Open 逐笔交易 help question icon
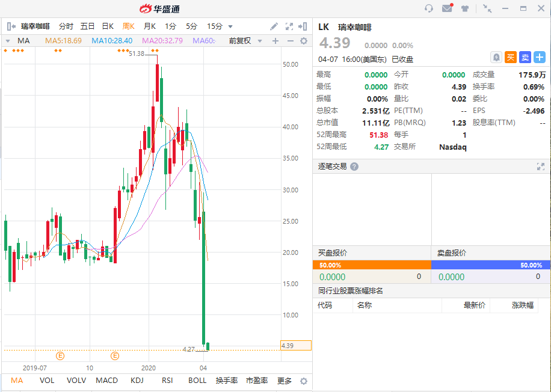 [x=354, y=167]
